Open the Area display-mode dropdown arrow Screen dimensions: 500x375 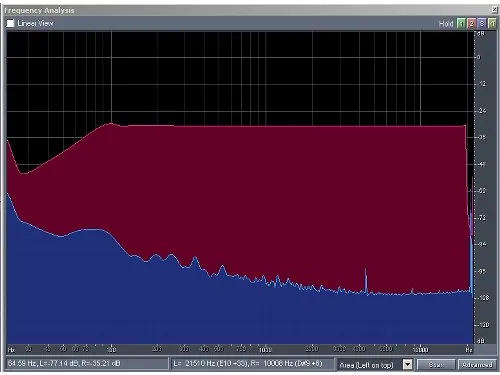tap(407, 364)
